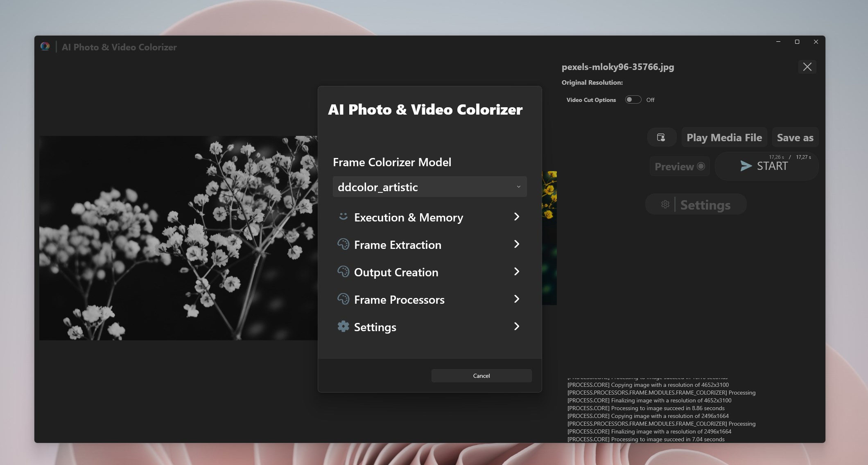Click the AI Photo & Video Colorizer app logo
This screenshot has width=868, height=465.
[x=45, y=46]
